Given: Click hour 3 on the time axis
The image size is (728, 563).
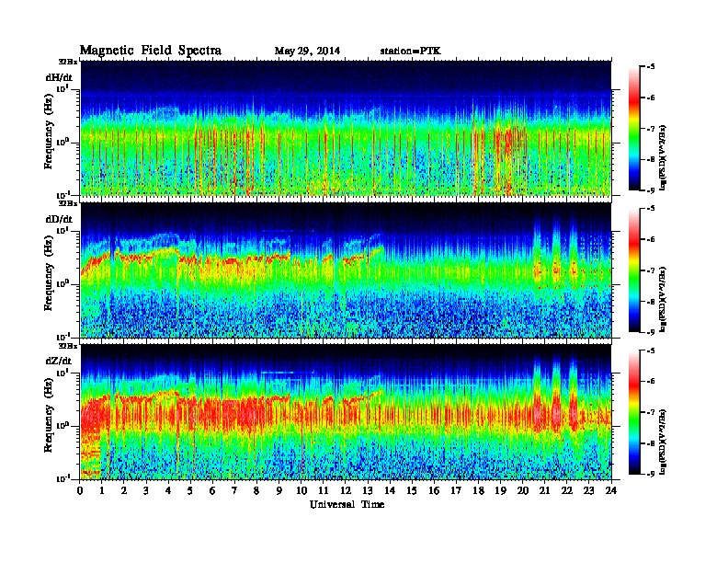Looking at the screenshot, I should (x=146, y=490).
